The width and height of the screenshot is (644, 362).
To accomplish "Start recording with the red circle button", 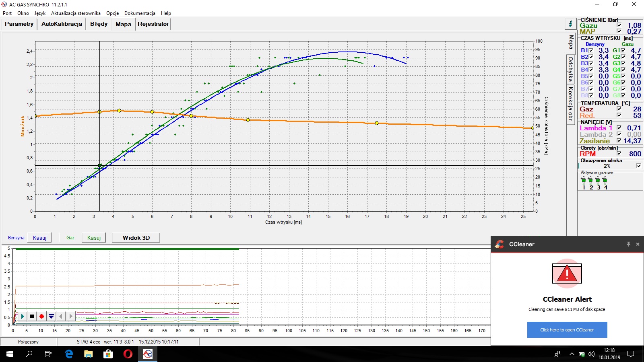I will 41,317.
